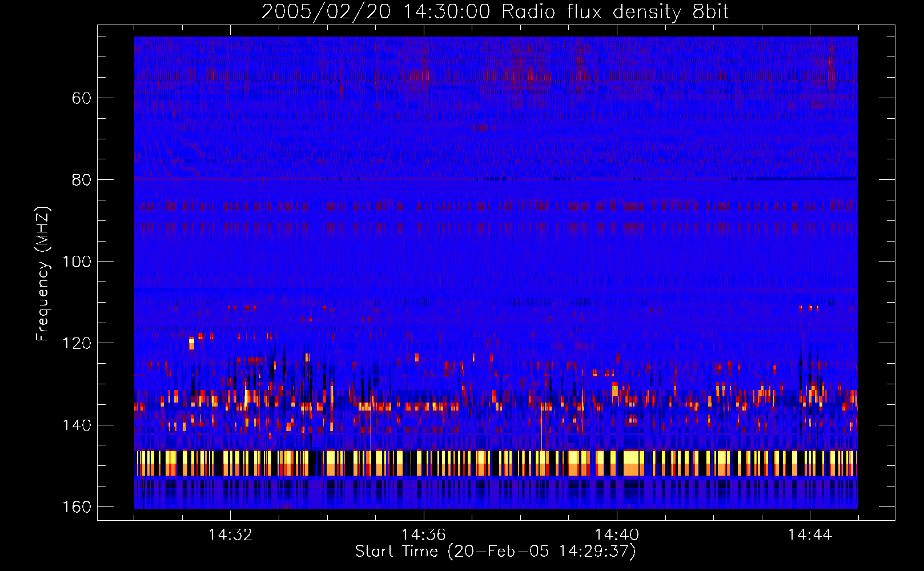Click the 60 frequency tick label
The width and height of the screenshot is (924, 571).
coord(82,98)
